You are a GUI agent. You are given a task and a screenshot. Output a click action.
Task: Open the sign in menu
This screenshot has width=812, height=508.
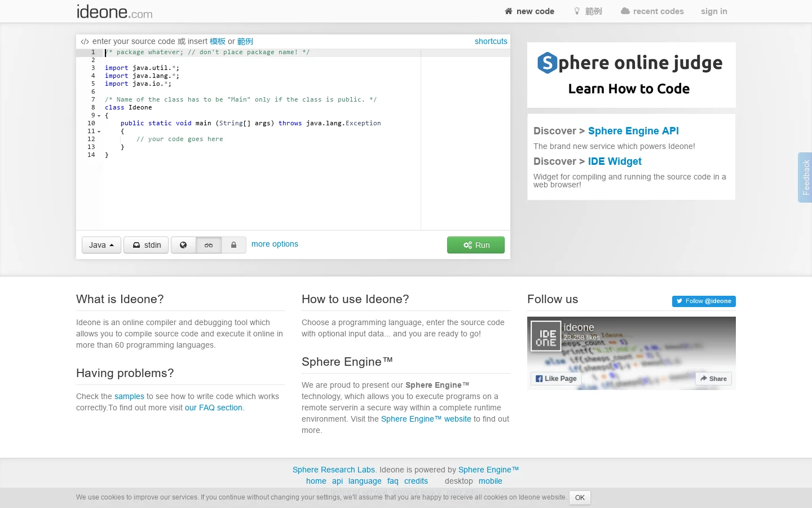pyautogui.click(x=714, y=11)
